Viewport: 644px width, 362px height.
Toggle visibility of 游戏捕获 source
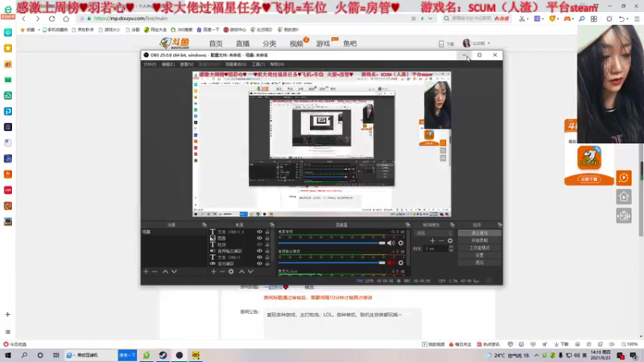coord(259,264)
